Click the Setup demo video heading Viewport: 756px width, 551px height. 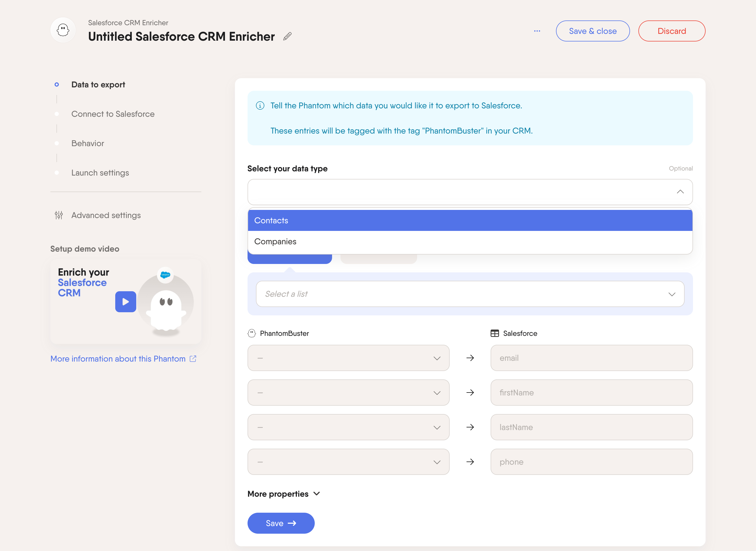point(85,249)
